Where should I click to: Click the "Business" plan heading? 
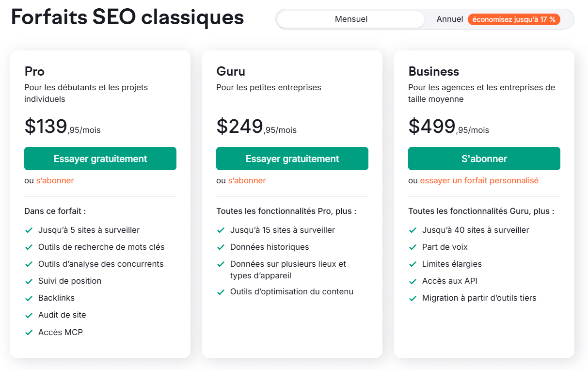[433, 71]
